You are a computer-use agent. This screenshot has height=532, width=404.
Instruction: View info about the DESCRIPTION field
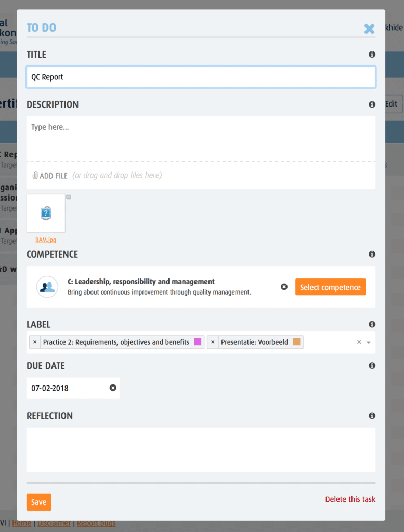[x=372, y=104]
